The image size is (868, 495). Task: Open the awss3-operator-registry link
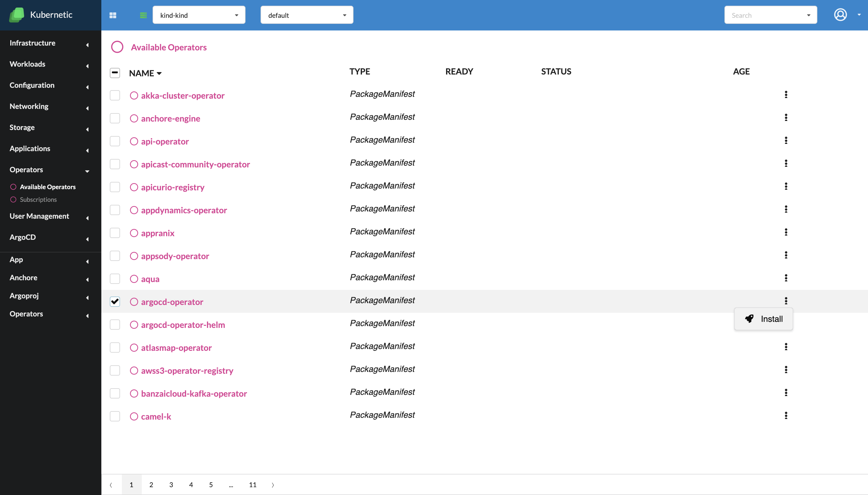pyautogui.click(x=187, y=370)
